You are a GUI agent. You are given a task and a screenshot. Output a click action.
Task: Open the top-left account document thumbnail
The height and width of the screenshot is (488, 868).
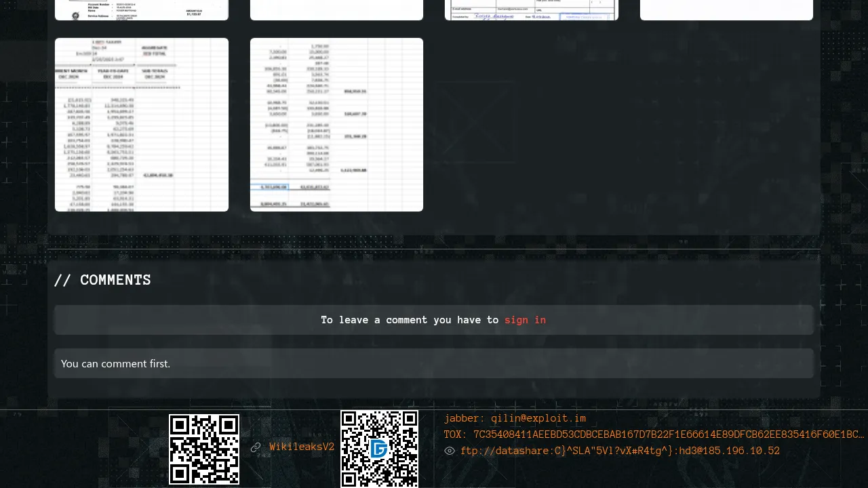142,9
